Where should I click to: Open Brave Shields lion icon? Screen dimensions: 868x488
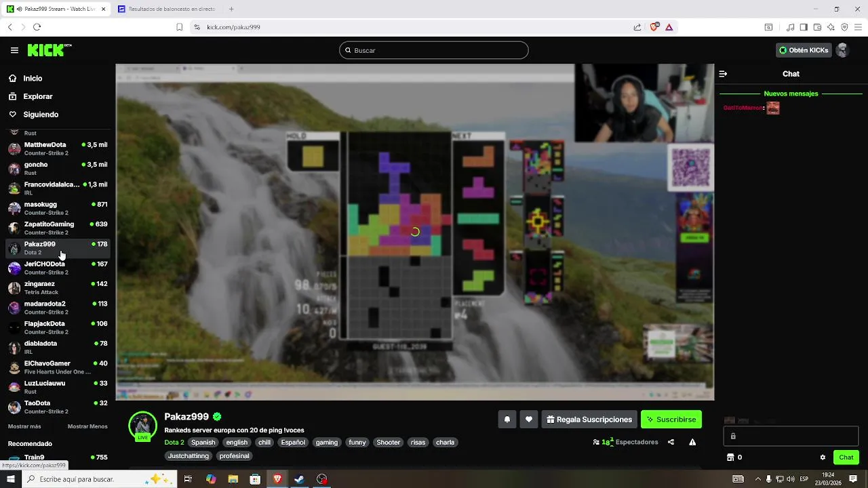point(654,27)
